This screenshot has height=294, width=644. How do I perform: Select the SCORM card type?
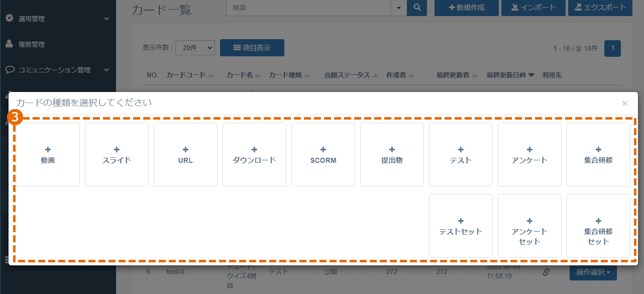(x=323, y=155)
